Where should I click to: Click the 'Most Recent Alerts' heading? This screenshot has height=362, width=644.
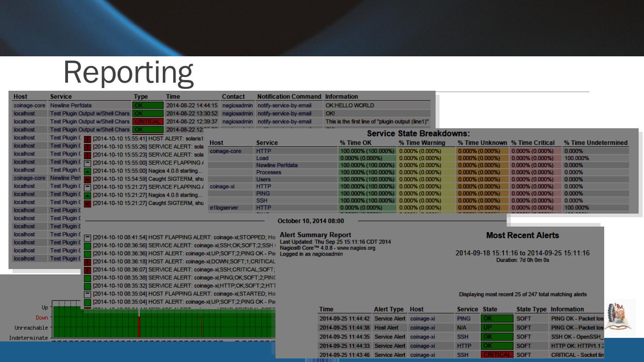pos(523,236)
